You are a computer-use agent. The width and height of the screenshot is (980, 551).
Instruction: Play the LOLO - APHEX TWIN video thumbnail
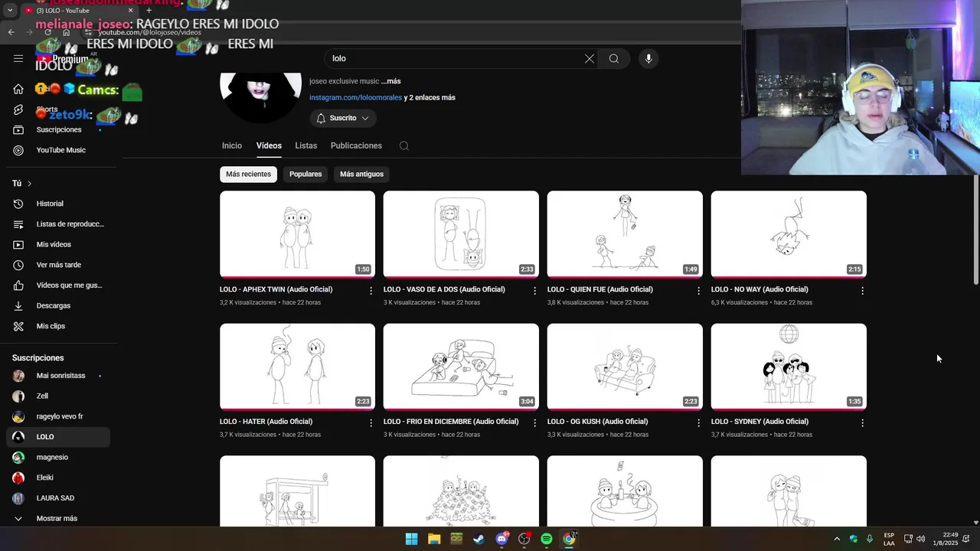click(x=297, y=234)
